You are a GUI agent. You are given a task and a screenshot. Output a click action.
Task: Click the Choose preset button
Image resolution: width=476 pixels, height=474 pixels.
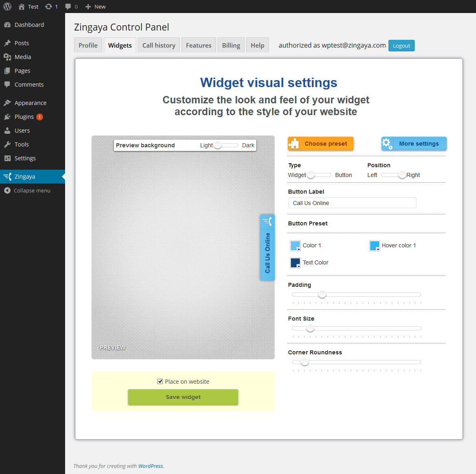[321, 144]
